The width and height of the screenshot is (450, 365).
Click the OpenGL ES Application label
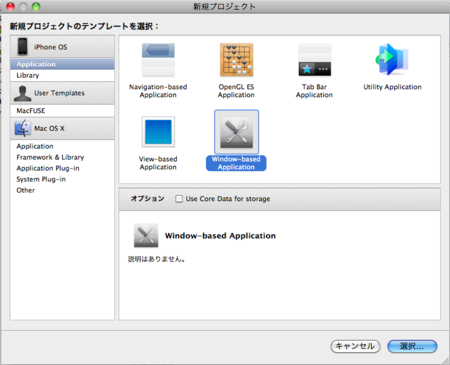[236, 91]
